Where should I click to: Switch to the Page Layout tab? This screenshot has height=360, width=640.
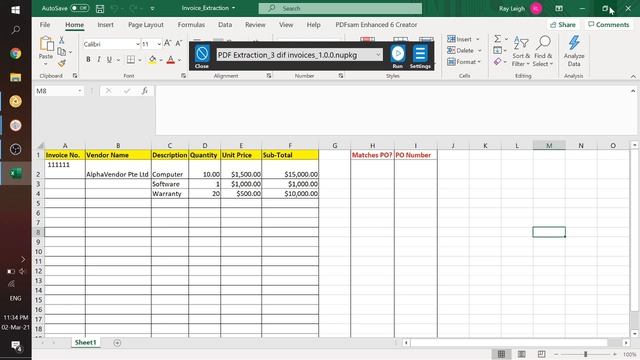[146, 24]
